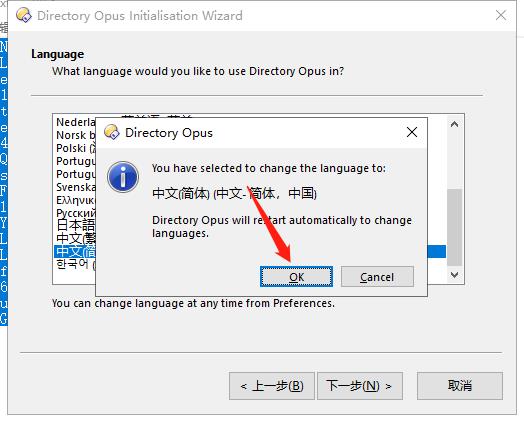Cancel the language change dialog

pos(377,277)
